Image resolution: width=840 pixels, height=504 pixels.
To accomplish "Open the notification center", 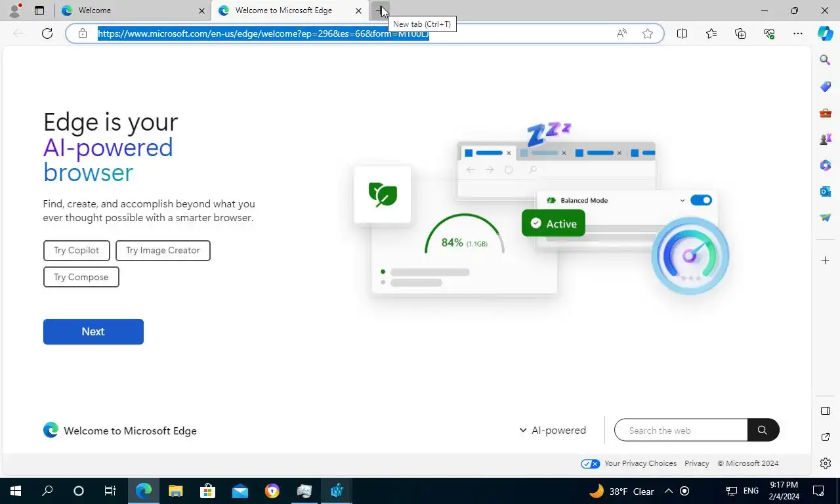I will (818, 491).
